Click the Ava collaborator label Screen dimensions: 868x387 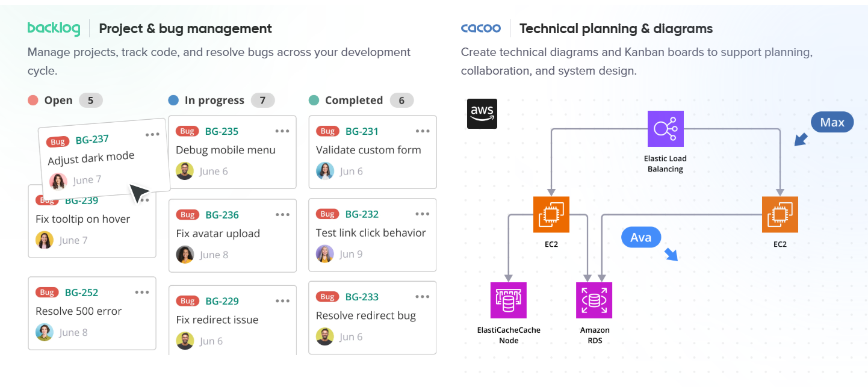tap(641, 238)
